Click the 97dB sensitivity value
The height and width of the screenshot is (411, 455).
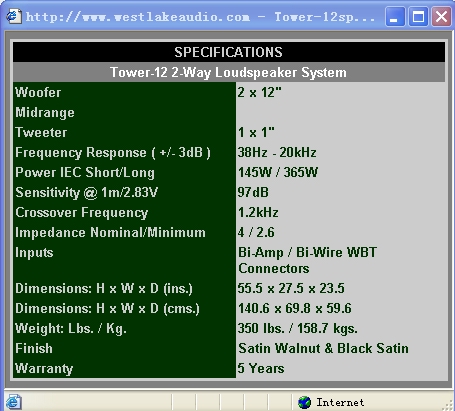(x=253, y=192)
